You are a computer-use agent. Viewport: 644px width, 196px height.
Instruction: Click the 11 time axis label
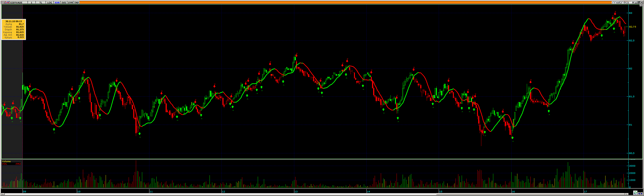tap(151, 191)
